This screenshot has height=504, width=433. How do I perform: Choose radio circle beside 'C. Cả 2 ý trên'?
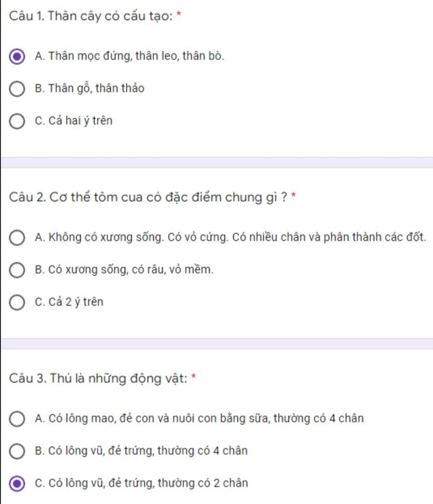click(17, 302)
